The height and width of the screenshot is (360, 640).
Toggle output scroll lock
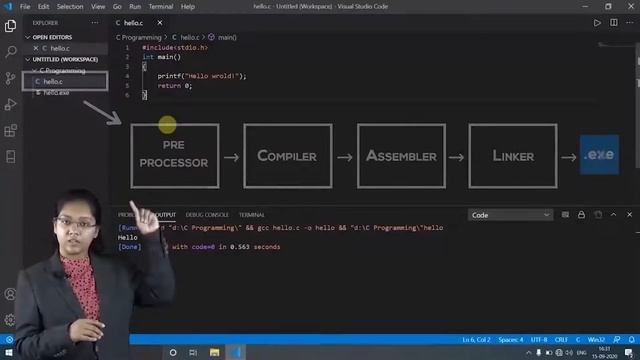click(x=581, y=215)
